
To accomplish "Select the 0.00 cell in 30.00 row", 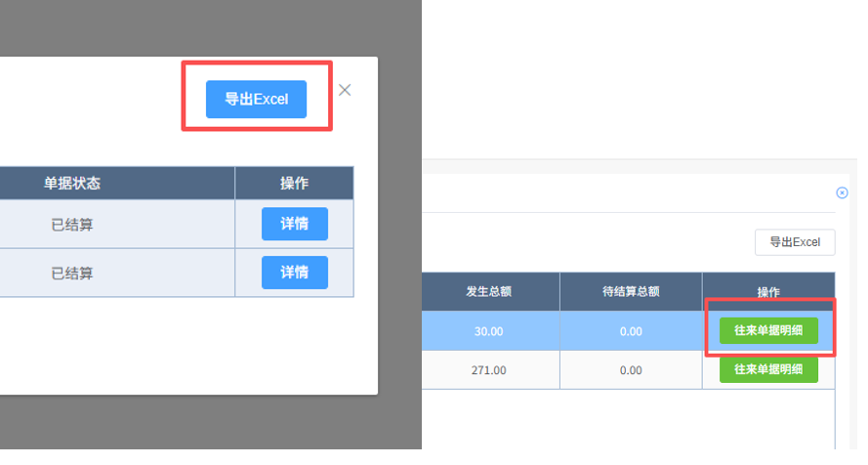I will click(x=631, y=331).
